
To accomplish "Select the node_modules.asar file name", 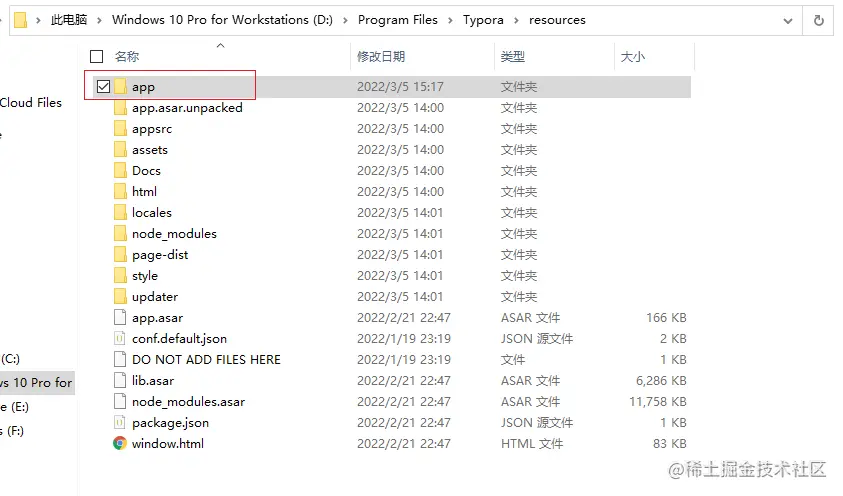I will [x=188, y=401].
